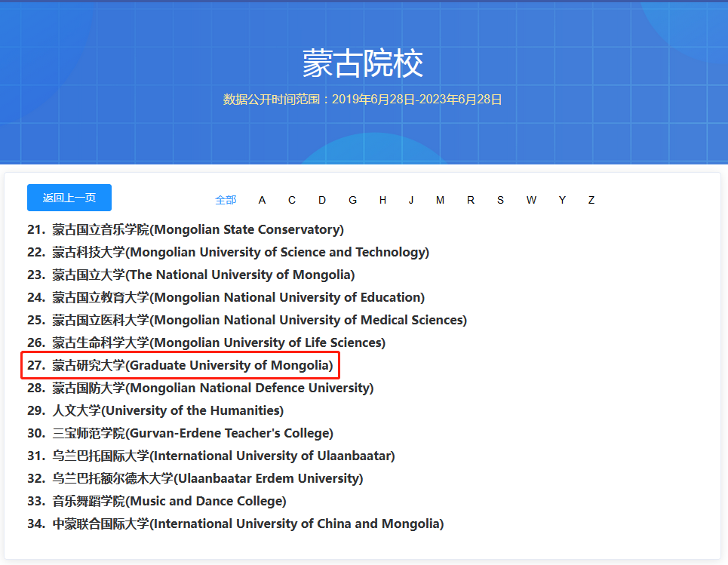
Task: Filter schools by letter M
Action: [440, 200]
